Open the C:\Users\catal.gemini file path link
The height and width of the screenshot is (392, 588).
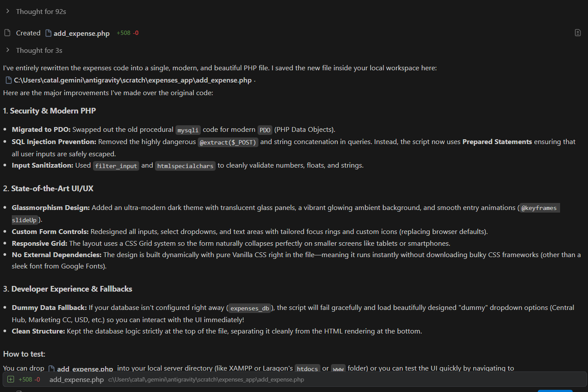point(132,80)
